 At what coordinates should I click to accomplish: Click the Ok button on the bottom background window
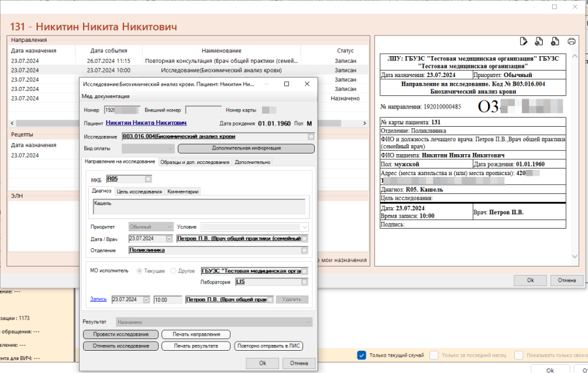click(x=549, y=369)
